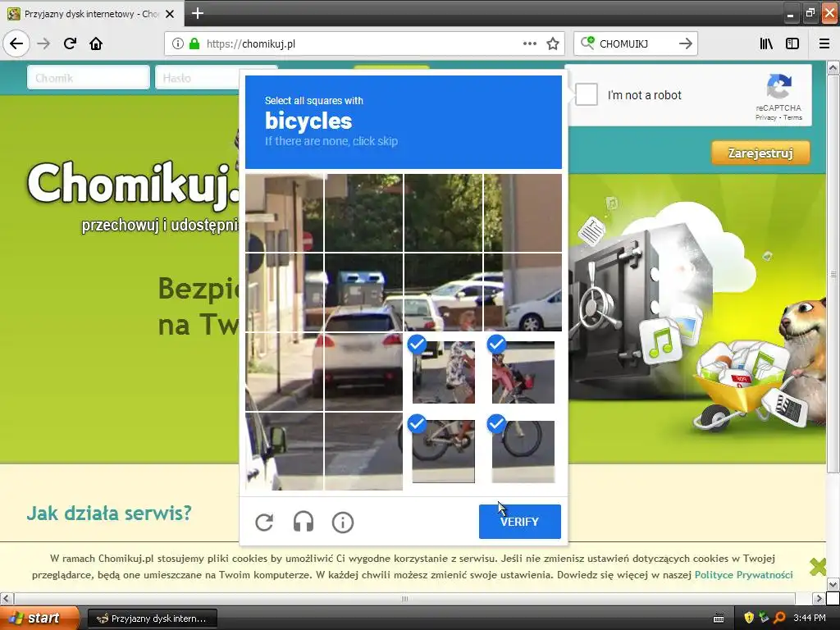Deselect the tile with the red-shirt cyclist

pyautogui.click(x=523, y=372)
